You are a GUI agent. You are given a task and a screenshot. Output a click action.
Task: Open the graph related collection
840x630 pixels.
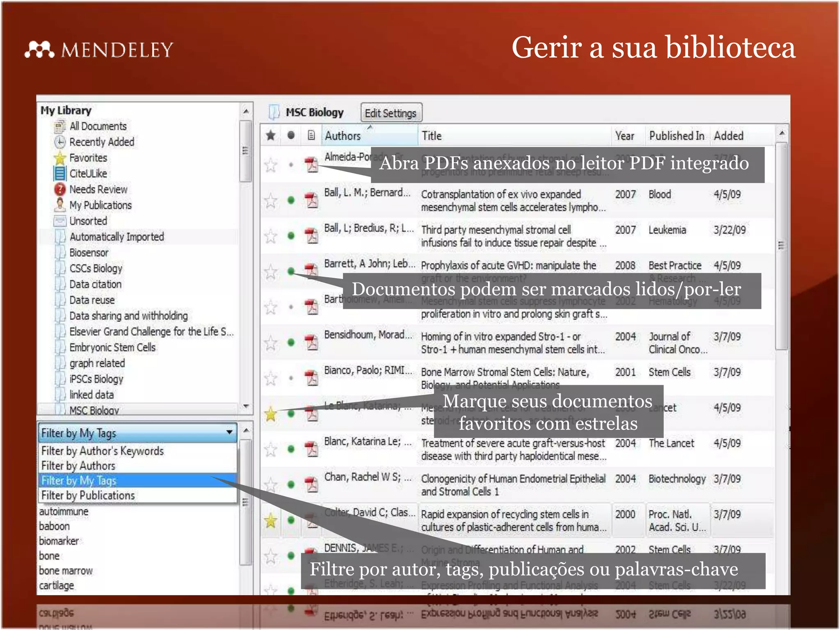[x=97, y=363]
